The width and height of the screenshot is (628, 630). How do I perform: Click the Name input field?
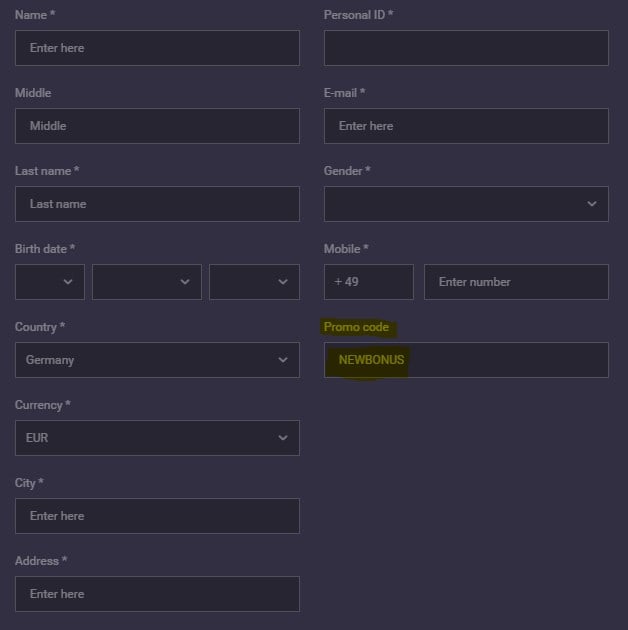coord(157,48)
